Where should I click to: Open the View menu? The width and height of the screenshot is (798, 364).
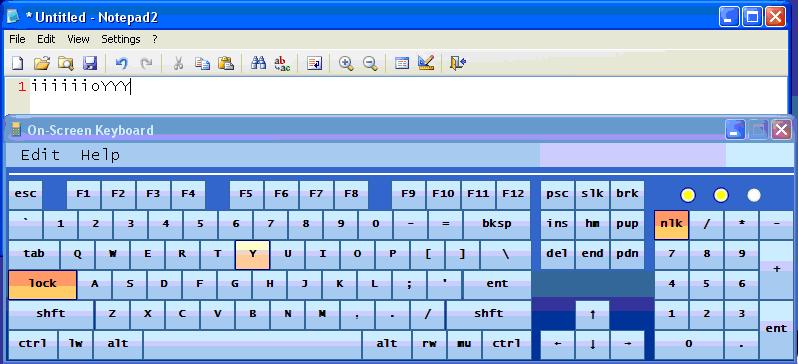(78, 39)
